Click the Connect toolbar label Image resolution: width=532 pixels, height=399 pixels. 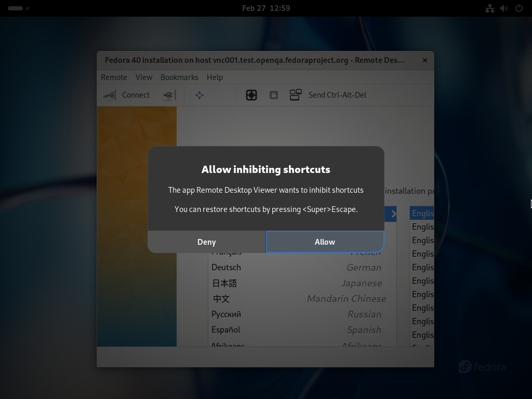(136, 95)
